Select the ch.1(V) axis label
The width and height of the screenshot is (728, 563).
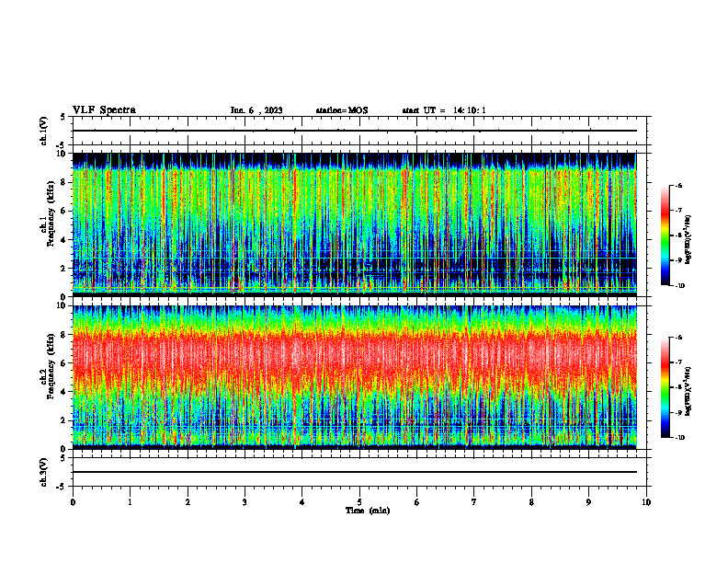coord(44,131)
